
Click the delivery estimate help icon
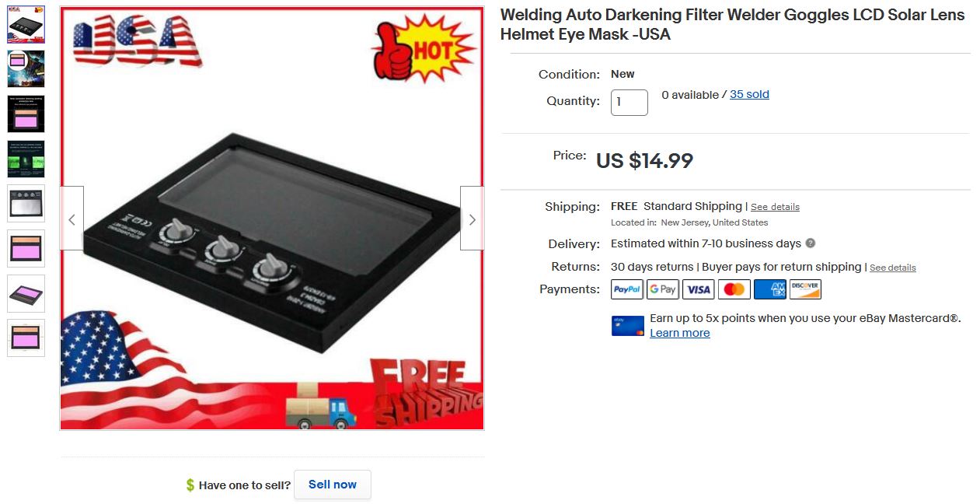click(x=811, y=243)
